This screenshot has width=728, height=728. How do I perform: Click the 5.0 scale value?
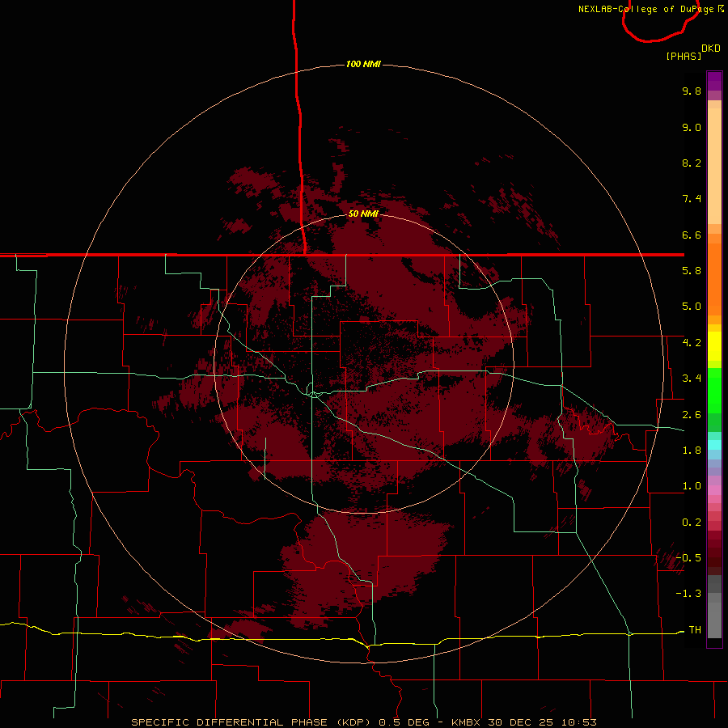pos(692,307)
